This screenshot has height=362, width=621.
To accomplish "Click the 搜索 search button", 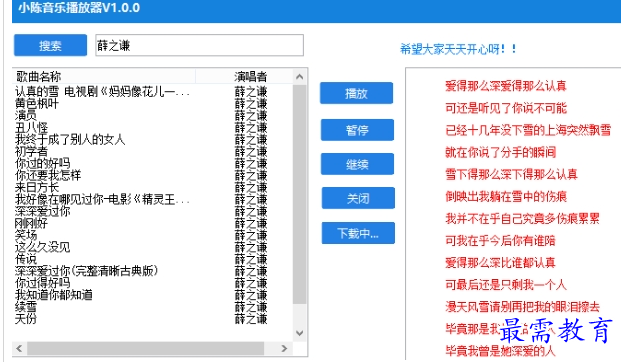I will click(x=50, y=46).
